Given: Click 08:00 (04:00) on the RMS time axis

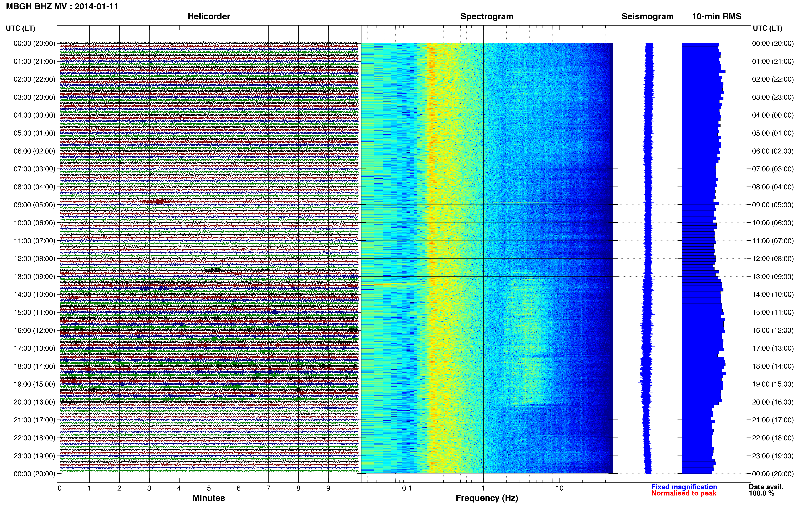Looking at the screenshot, I should 773,187.
